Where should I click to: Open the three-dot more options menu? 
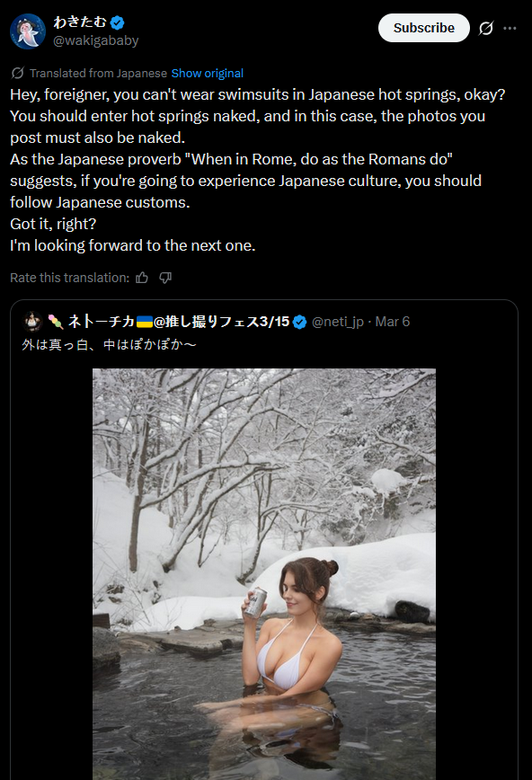[x=510, y=29]
